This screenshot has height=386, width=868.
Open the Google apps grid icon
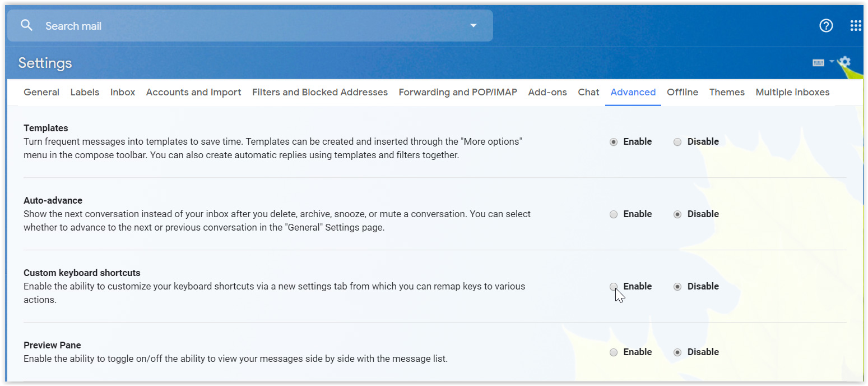tap(856, 25)
